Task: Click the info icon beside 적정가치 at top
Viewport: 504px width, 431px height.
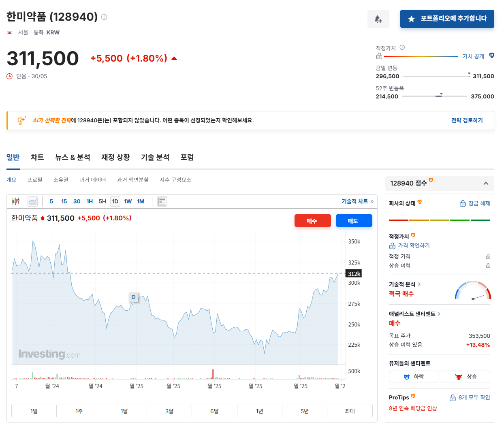Action: 402,47
